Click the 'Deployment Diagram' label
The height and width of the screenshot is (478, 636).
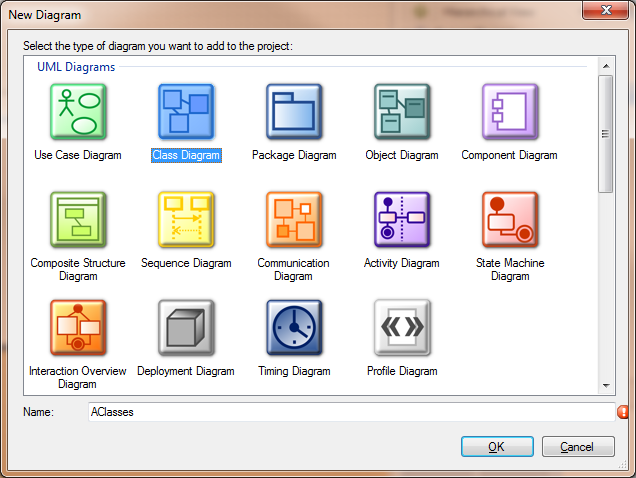coord(186,371)
